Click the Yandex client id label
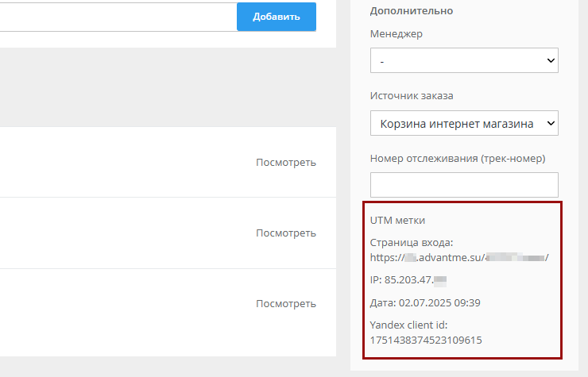The height and width of the screenshot is (377, 588). tap(409, 325)
